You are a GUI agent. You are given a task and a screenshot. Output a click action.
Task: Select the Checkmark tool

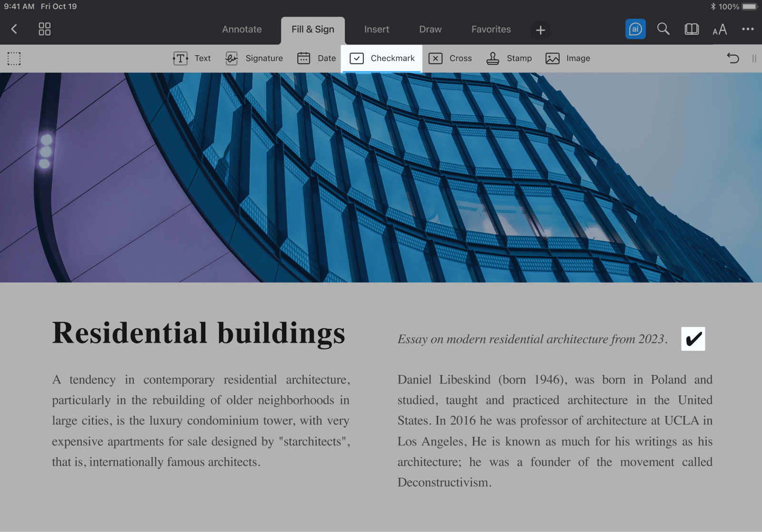pyautogui.click(x=382, y=58)
